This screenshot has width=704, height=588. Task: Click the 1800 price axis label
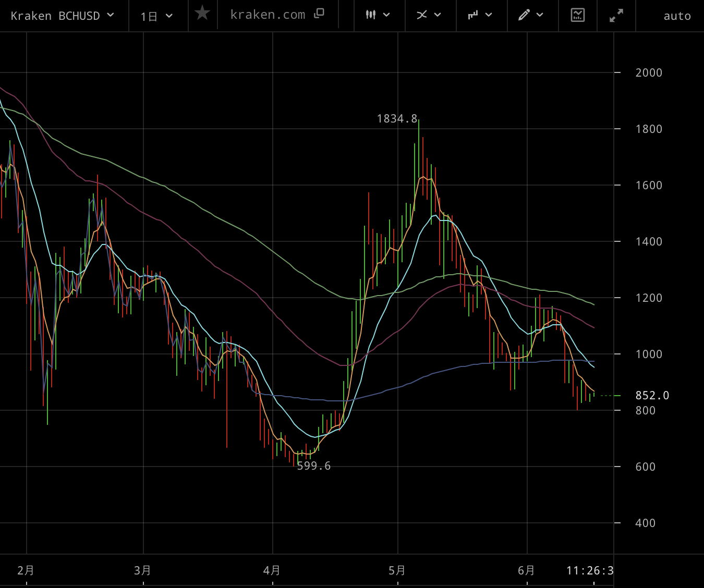pos(649,129)
